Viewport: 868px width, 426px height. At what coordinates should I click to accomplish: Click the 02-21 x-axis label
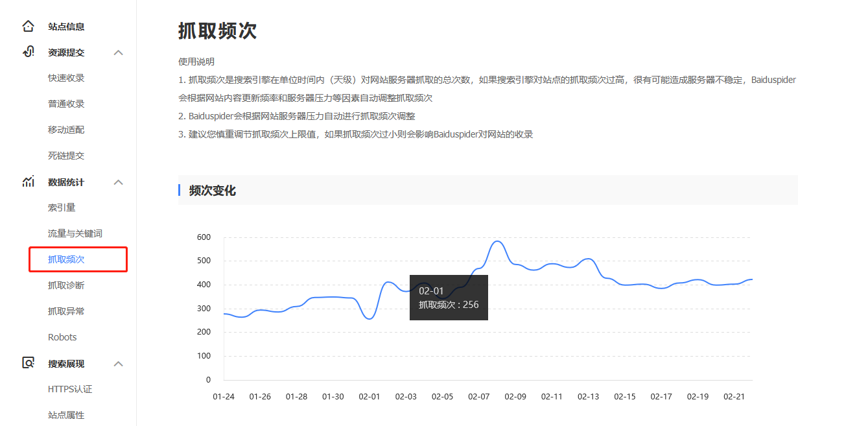(734, 396)
